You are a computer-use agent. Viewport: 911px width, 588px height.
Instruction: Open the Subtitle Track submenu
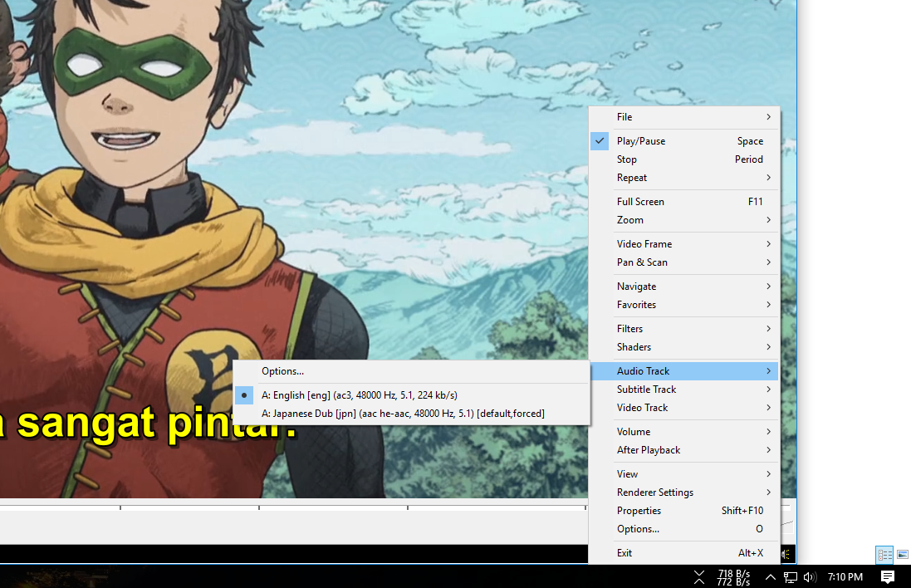[x=684, y=390]
